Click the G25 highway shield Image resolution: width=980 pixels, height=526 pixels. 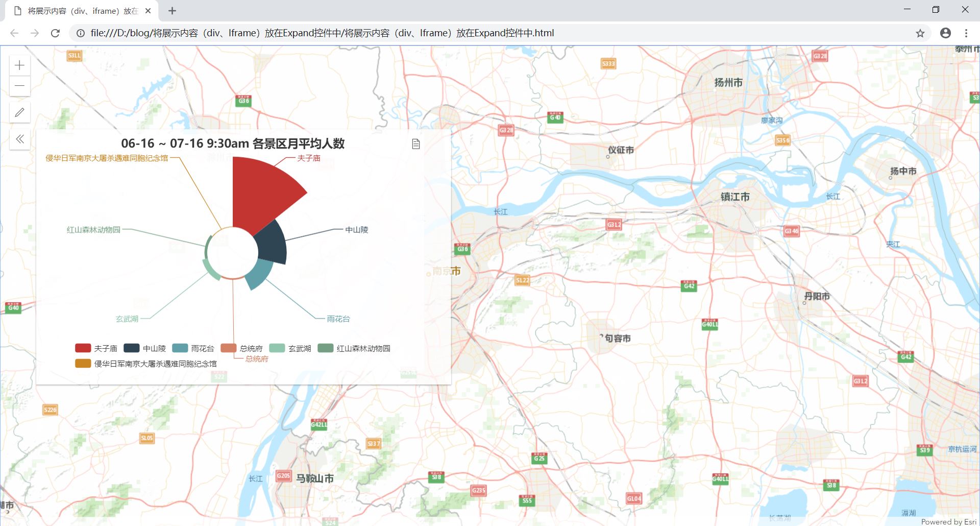[x=539, y=458]
